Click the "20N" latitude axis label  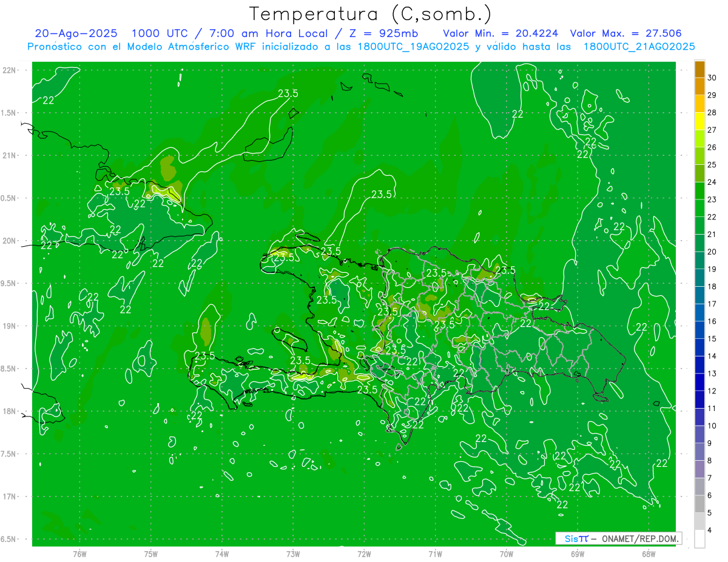coord(9,241)
